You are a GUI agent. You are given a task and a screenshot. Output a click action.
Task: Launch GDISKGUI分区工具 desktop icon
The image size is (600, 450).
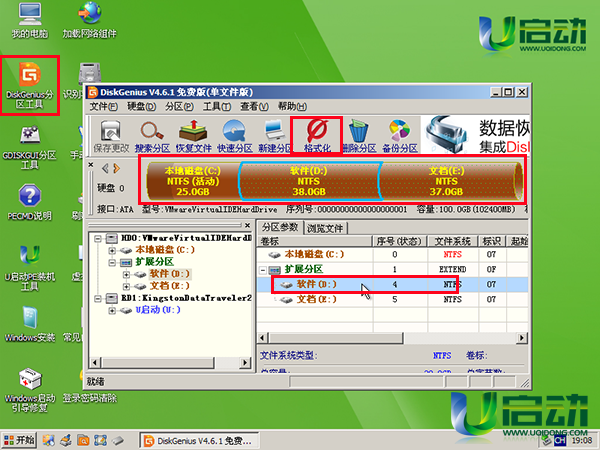click(30, 148)
